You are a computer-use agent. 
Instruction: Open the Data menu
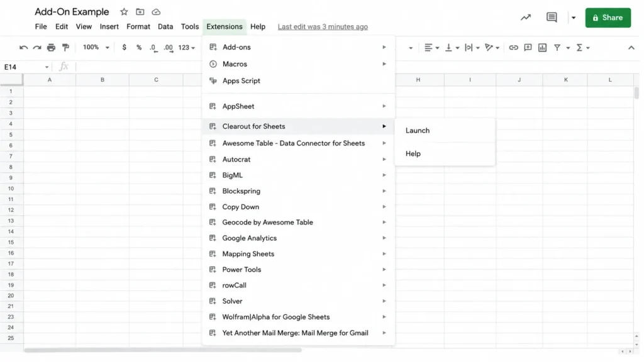click(165, 26)
